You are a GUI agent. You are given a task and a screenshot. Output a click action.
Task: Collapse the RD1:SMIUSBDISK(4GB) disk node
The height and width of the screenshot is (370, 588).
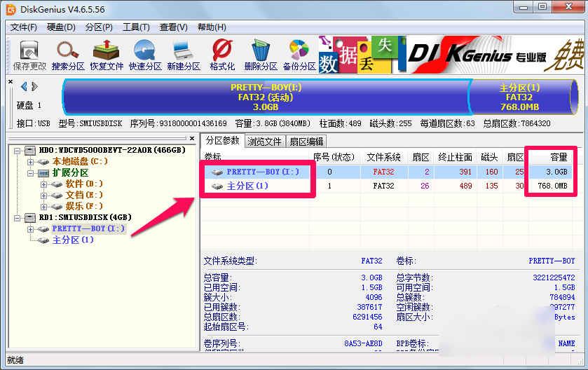pos(17,217)
